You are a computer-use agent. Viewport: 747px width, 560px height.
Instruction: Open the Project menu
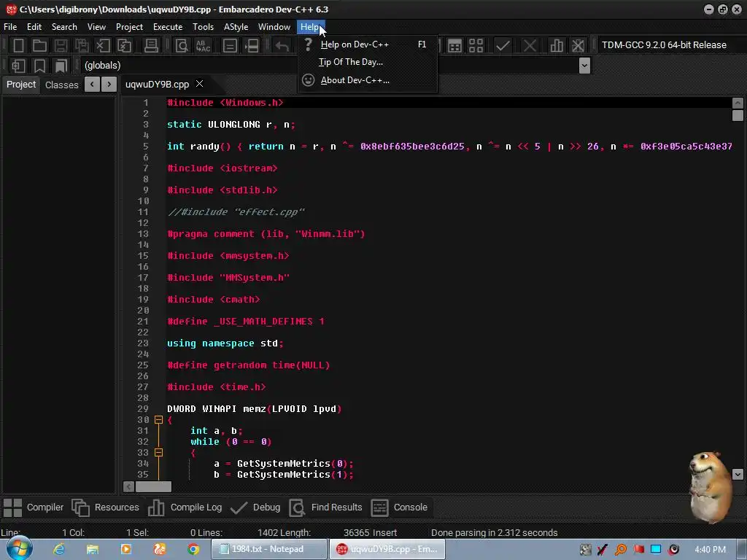129,27
